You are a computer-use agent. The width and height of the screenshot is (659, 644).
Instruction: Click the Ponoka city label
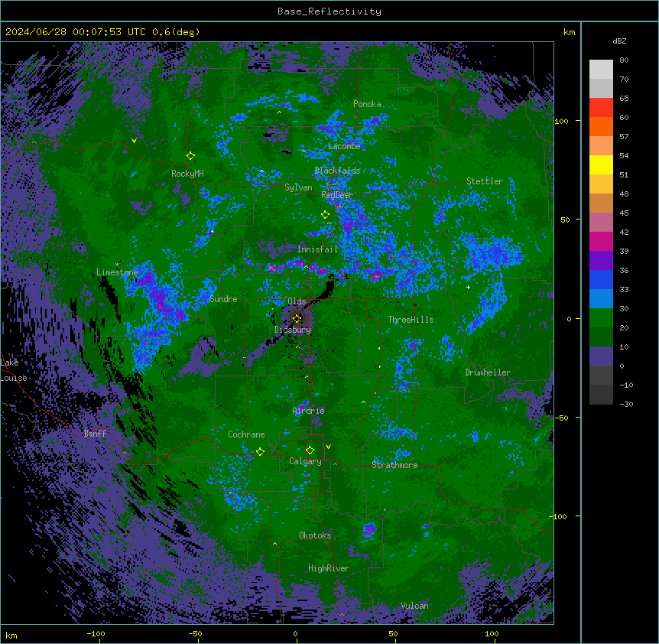point(367,104)
